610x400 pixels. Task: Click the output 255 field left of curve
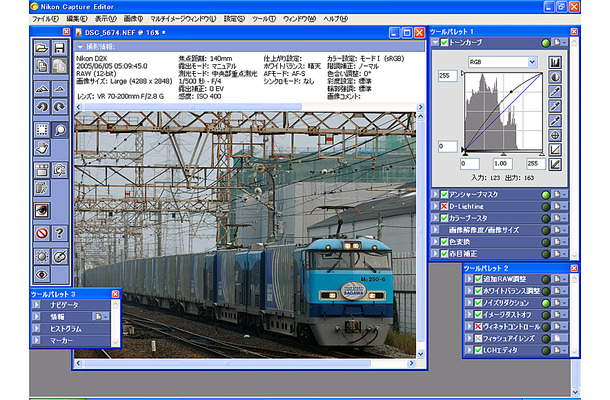pos(447,76)
